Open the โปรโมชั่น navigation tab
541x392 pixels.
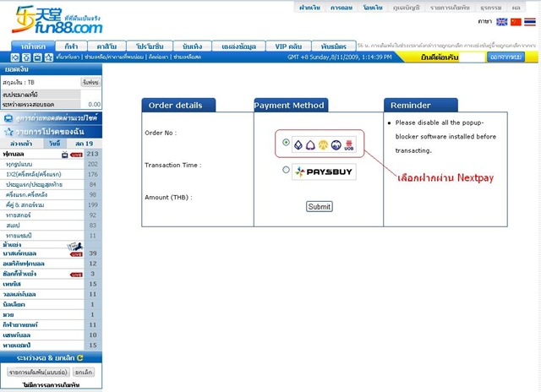click(150, 46)
